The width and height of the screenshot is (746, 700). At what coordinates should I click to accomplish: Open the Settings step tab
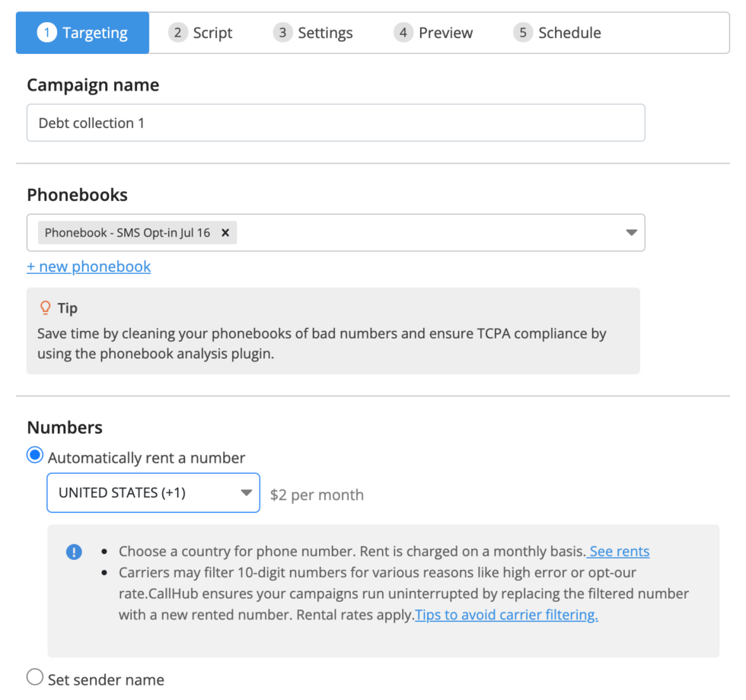pyautogui.click(x=313, y=33)
